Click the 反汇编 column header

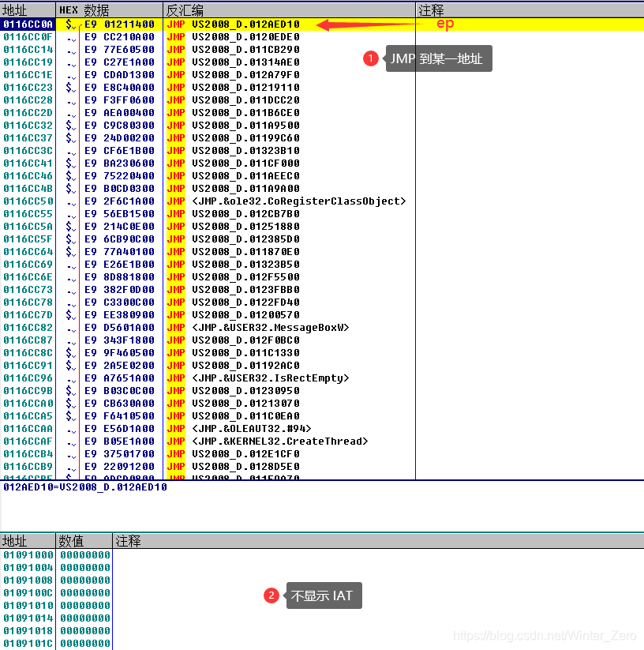[290, 10]
